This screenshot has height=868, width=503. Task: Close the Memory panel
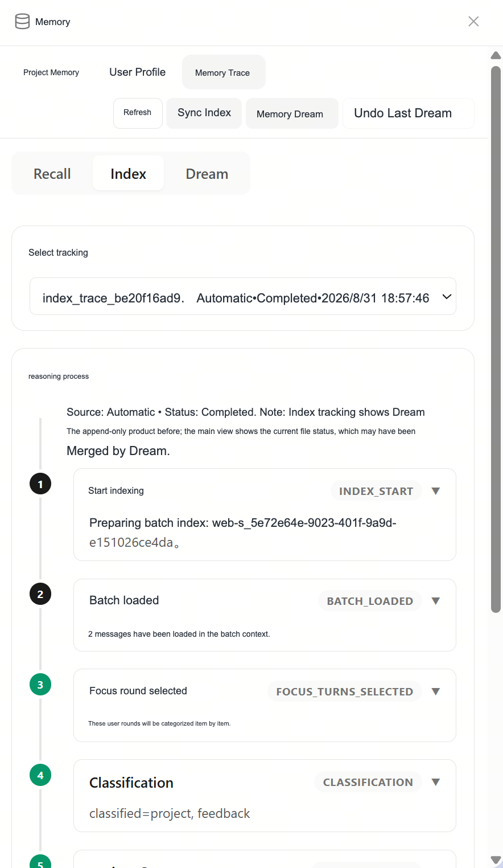tap(473, 22)
